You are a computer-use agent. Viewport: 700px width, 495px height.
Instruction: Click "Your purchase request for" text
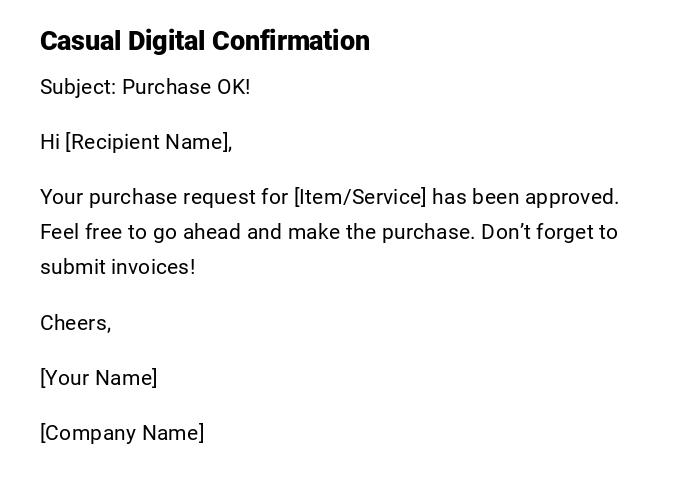[x=164, y=197]
